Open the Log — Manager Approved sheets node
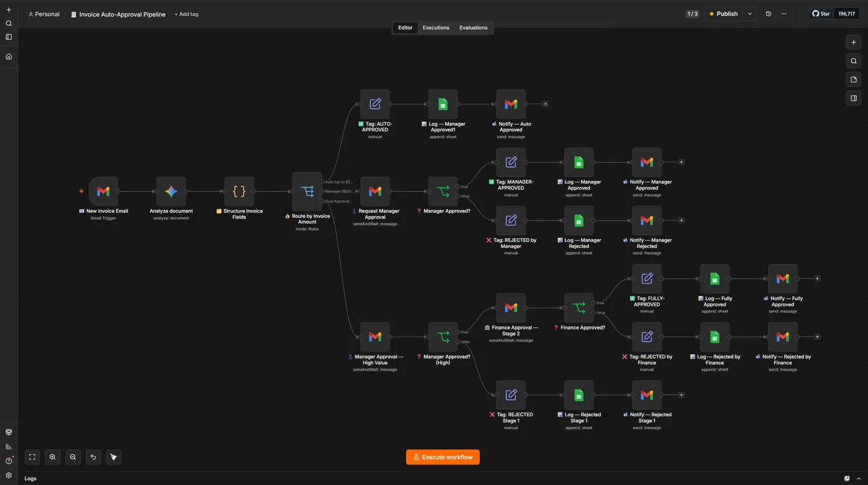Image resolution: width=868 pixels, height=485 pixels. click(578, 162)
